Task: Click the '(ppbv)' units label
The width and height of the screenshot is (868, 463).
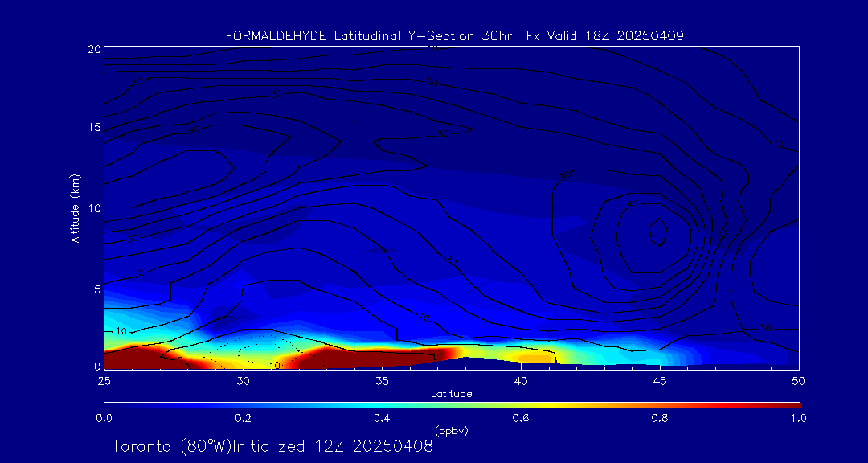Action: (x=452, y=432)
